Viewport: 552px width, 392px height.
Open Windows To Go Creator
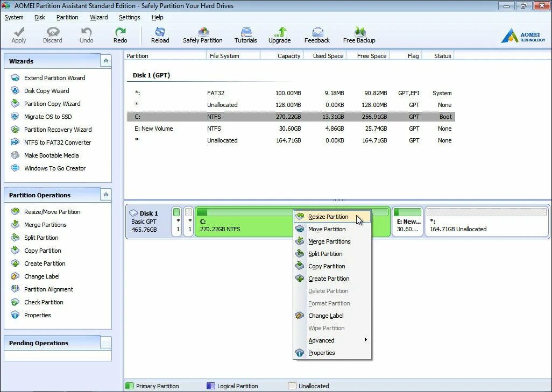pyautogui.click(x=48, y=168)
